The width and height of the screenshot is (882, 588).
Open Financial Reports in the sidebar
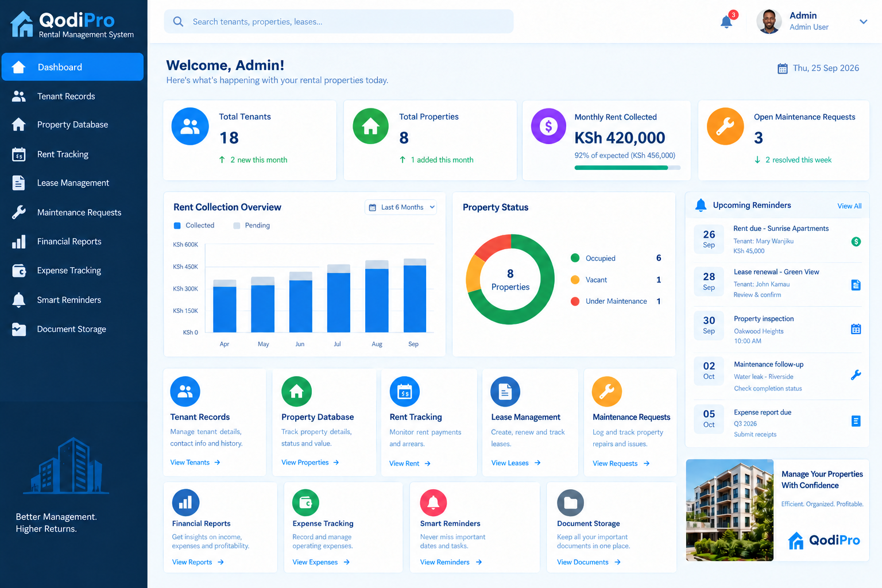tap(73, 242)
